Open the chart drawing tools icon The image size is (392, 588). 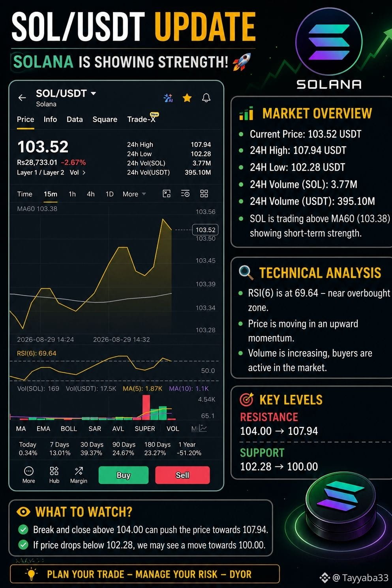click(x=167, y=193)
